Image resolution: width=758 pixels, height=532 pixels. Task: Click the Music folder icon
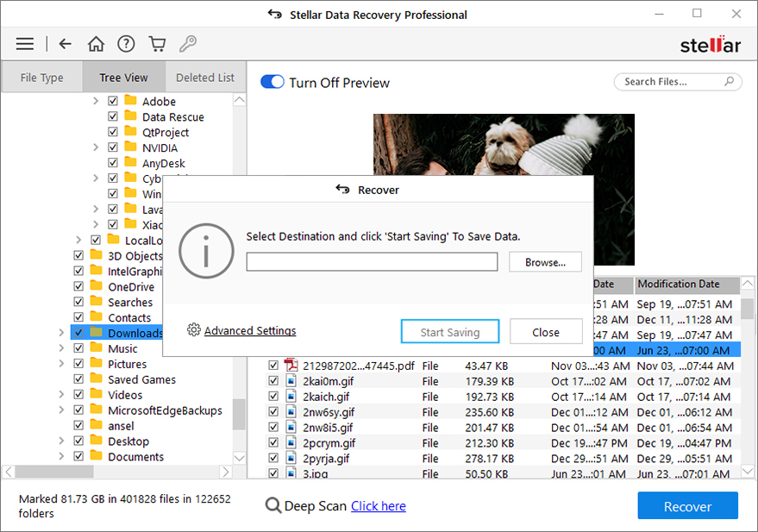coord(97,347)
